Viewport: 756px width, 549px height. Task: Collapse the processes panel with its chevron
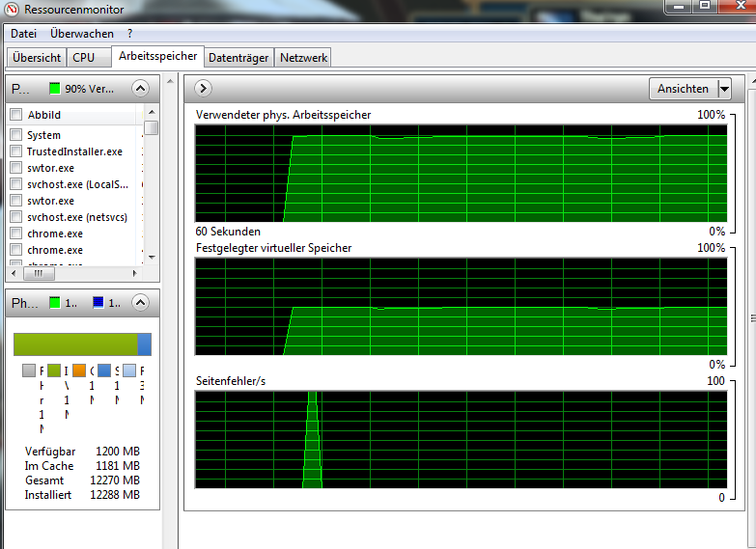[140, 88]
